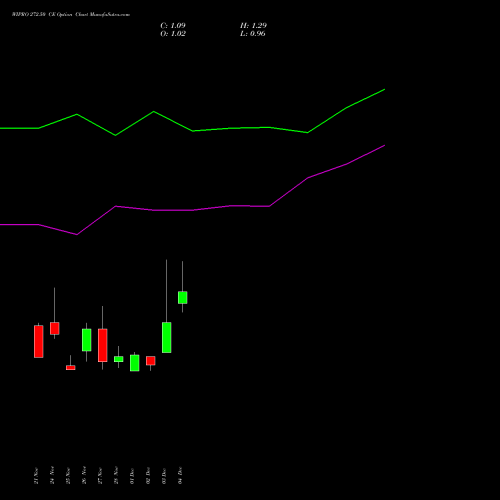Click the 'L: 0.96' low value
This screenshot has height=500, width=500.
pyautogui.click(x=253, y=34)
